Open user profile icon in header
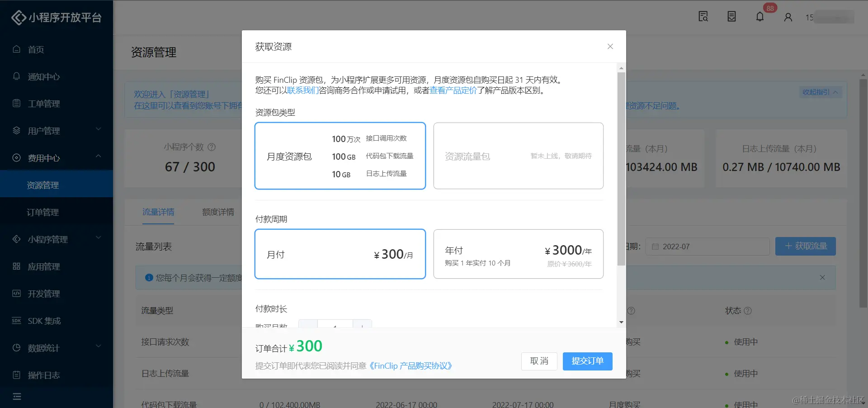This screenshot has width=868, height=408. click(x=788, y=17)
